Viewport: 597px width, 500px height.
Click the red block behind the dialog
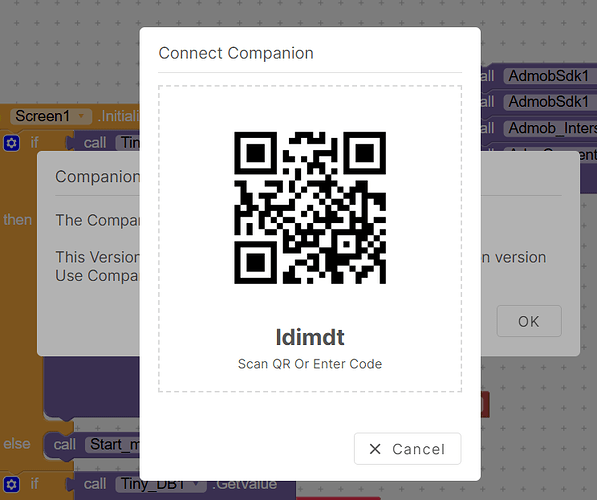485,404
